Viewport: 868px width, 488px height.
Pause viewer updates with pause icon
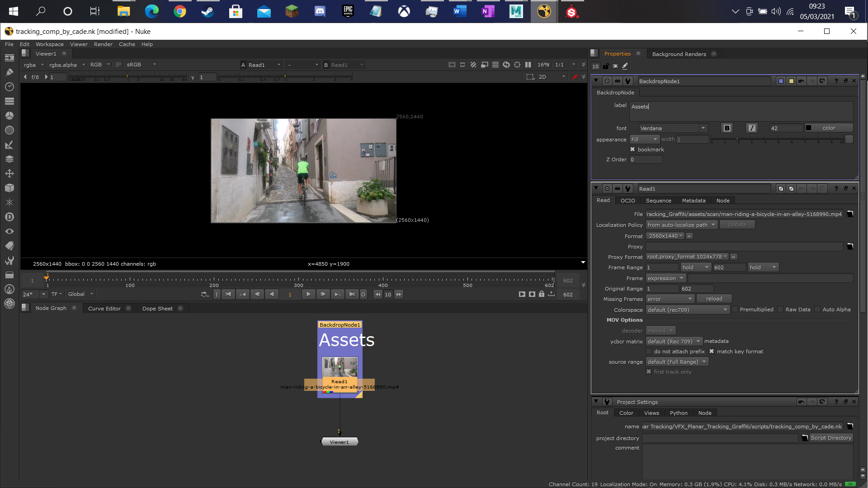tap(528, 65)
